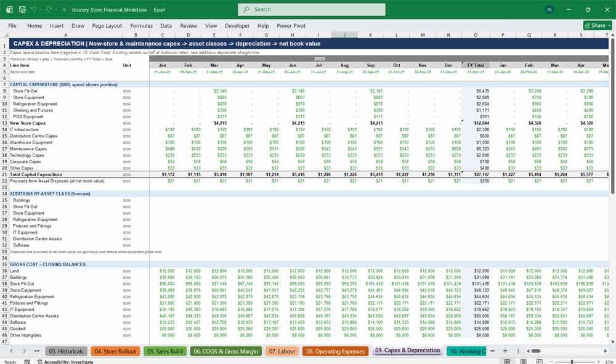
Task: Select column A header
Action: click(x=65, y=35)
